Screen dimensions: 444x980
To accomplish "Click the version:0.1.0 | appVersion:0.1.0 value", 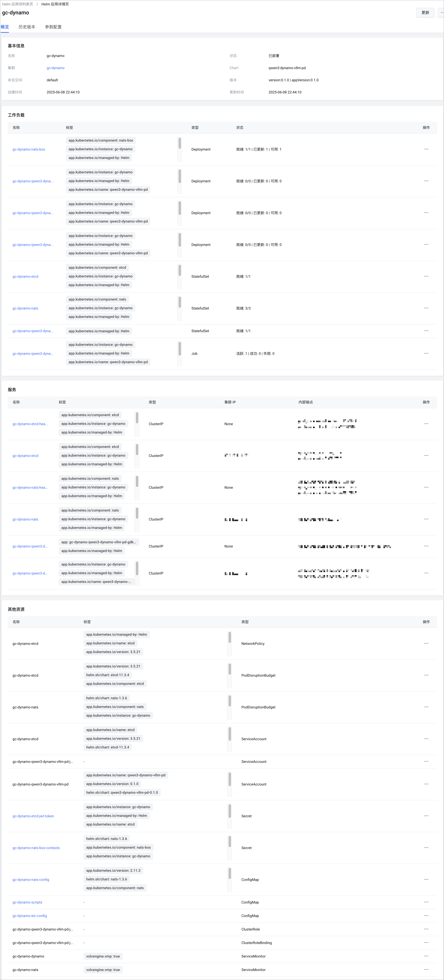I will 293,80.
